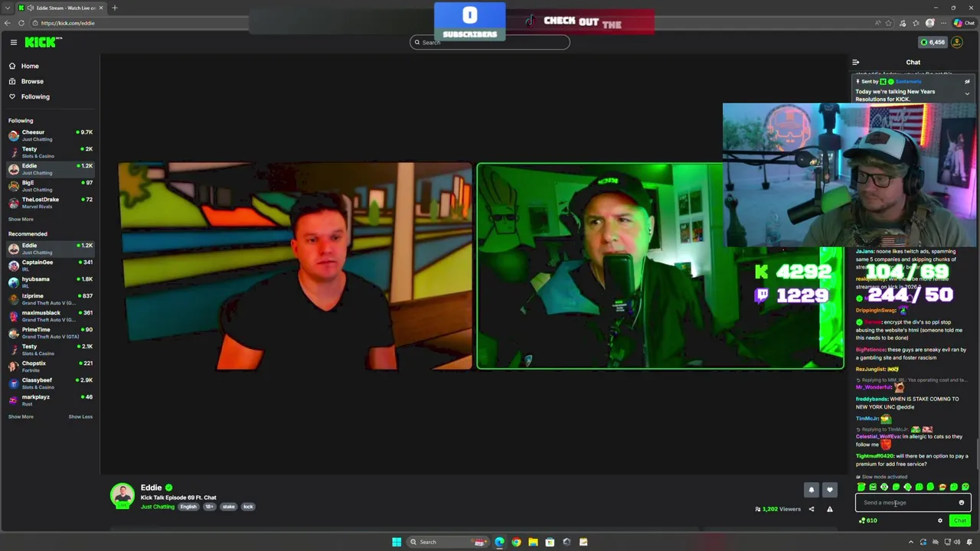Screen dimensions: 980x551
Task: Open a new browser tab
Action: (x=114, y=8)
